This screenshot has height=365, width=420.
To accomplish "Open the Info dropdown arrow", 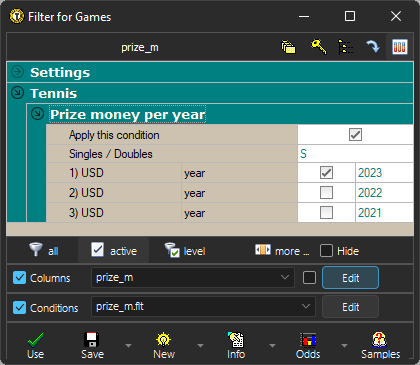I will tap(272, 346).
